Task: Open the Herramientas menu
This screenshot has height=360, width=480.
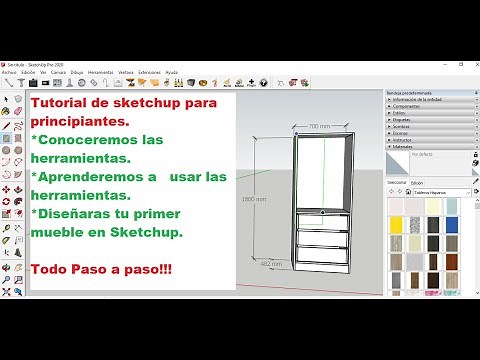Action: point(101,72)
